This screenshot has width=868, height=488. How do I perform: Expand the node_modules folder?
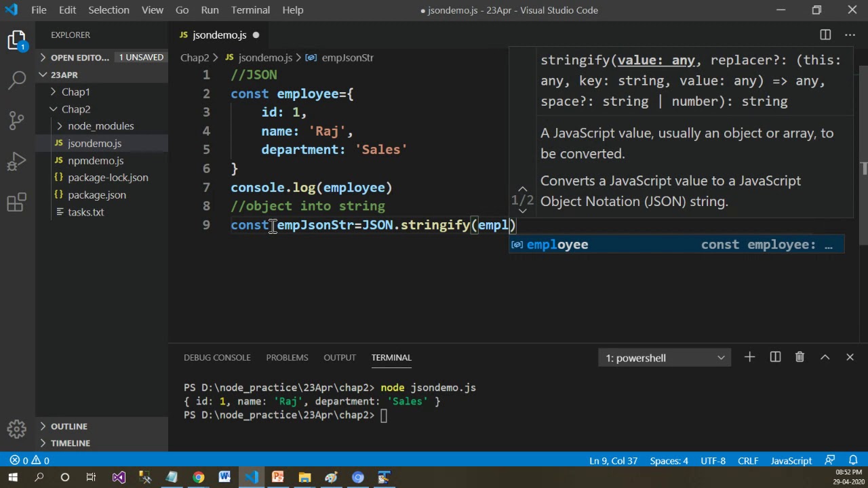(102, 126)
